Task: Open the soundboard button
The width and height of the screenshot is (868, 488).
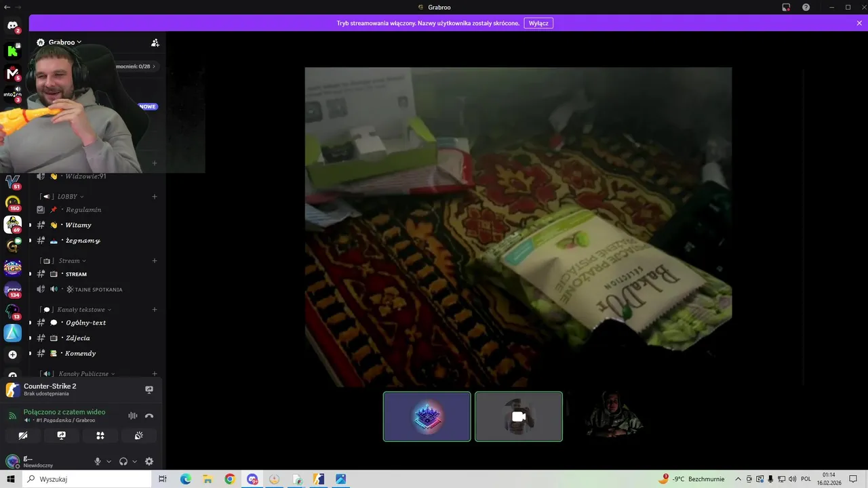Action: click(x=139, y=436)
